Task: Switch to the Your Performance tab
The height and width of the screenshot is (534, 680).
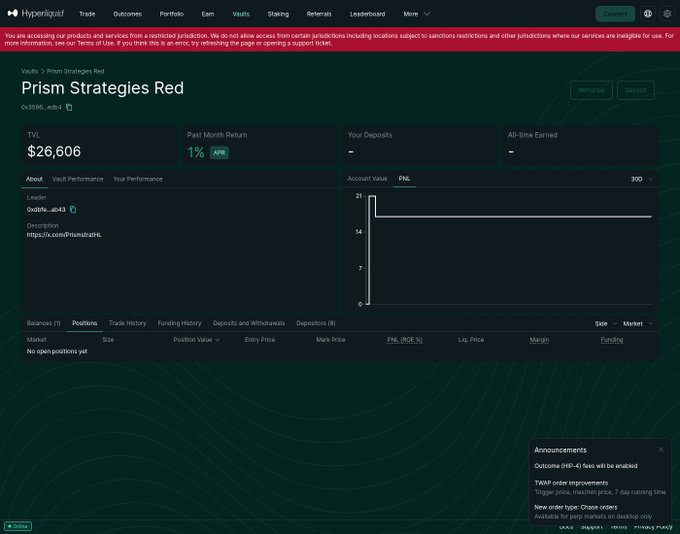Action: click(x=138, y=179)
